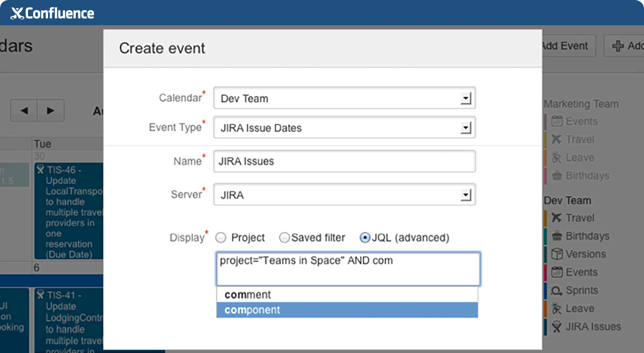Click the JIRA Issues icon under Dev Team

556,327
